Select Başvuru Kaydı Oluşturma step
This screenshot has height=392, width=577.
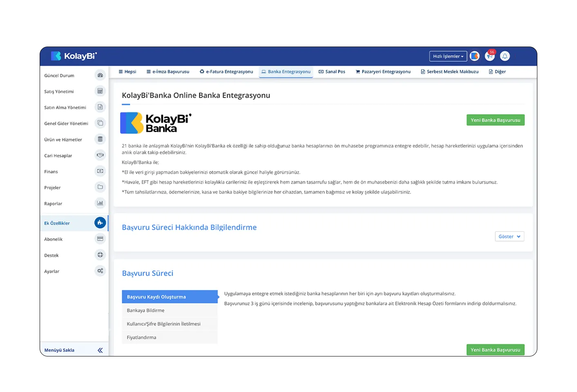point(170,297)
